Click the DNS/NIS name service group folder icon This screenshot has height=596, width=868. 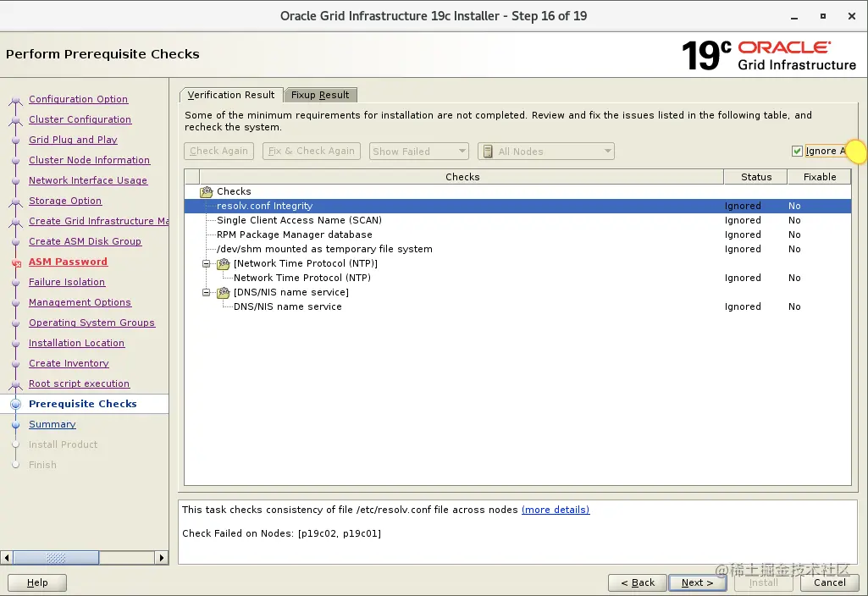(x=223, y=292)
